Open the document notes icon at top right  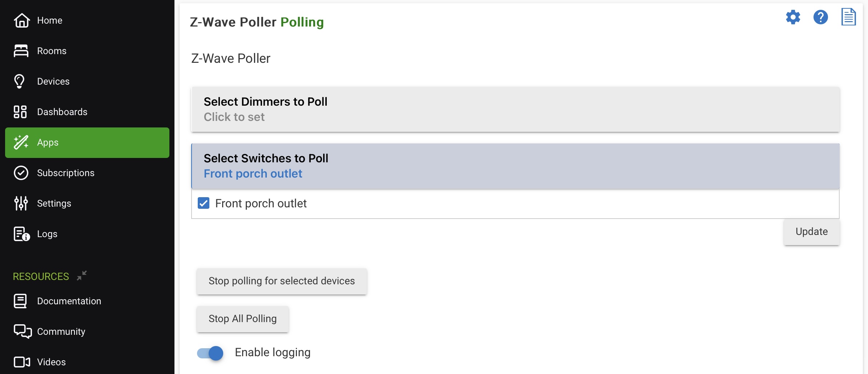click(x=848, y=17)
